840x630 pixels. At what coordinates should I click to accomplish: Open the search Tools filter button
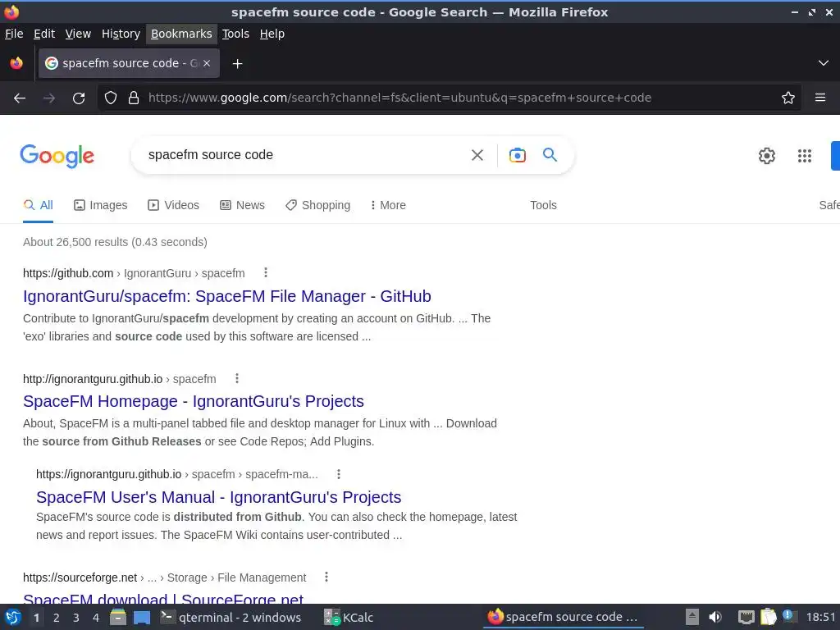(x=543, y=205)
